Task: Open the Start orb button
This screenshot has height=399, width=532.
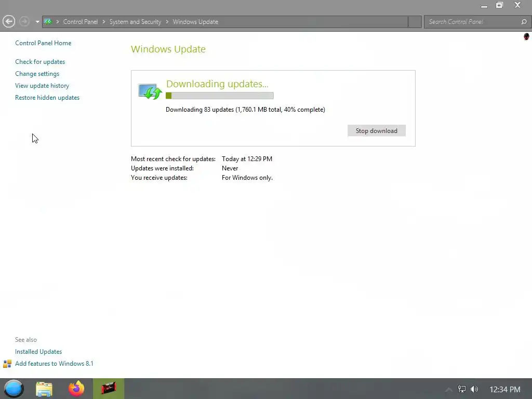Action: click(x=14, y=389)
